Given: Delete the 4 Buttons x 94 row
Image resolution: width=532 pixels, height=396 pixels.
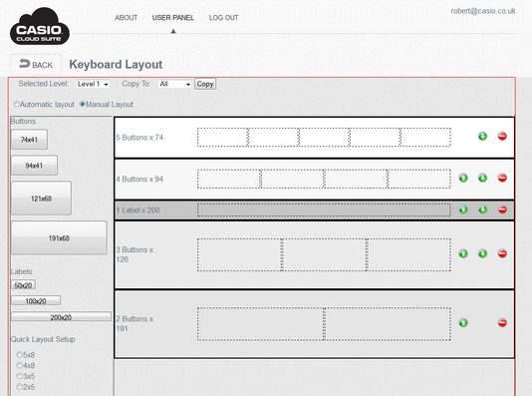Looking at the screenshot, I should tap(502, 178).
